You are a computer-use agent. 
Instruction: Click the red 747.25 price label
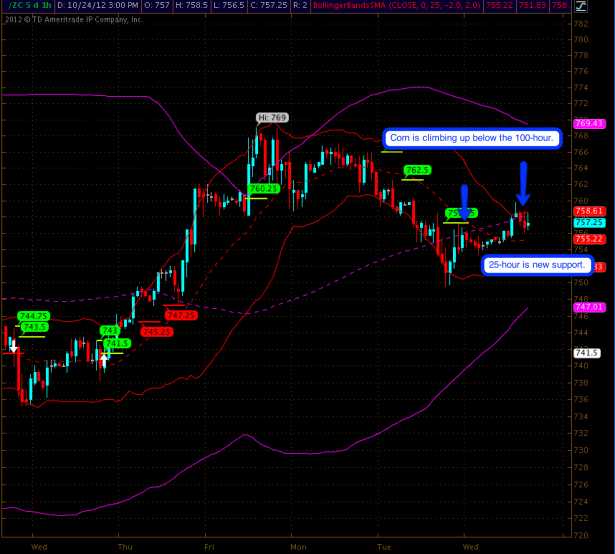(182, 315)
